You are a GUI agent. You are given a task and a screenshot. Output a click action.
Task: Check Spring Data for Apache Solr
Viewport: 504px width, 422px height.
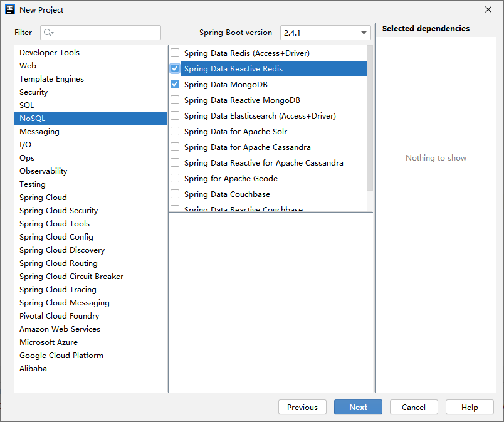point(175,131)
